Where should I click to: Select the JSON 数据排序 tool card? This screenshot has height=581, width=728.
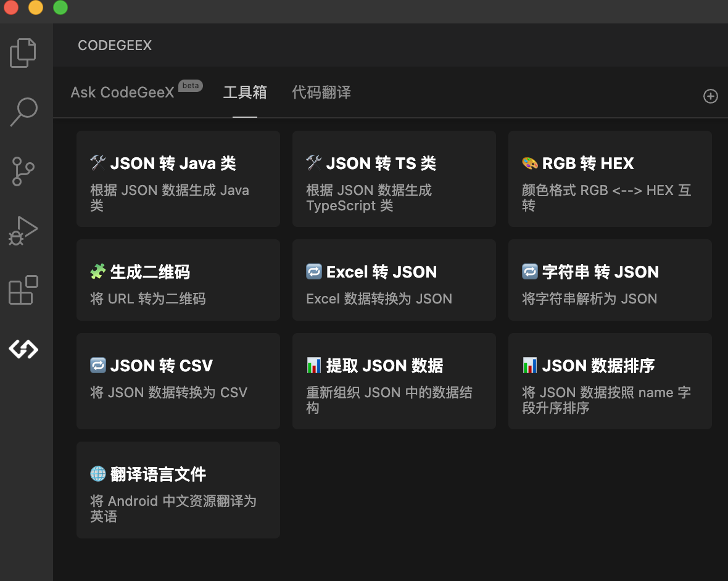pyautogui.click(x=610, y=381)
